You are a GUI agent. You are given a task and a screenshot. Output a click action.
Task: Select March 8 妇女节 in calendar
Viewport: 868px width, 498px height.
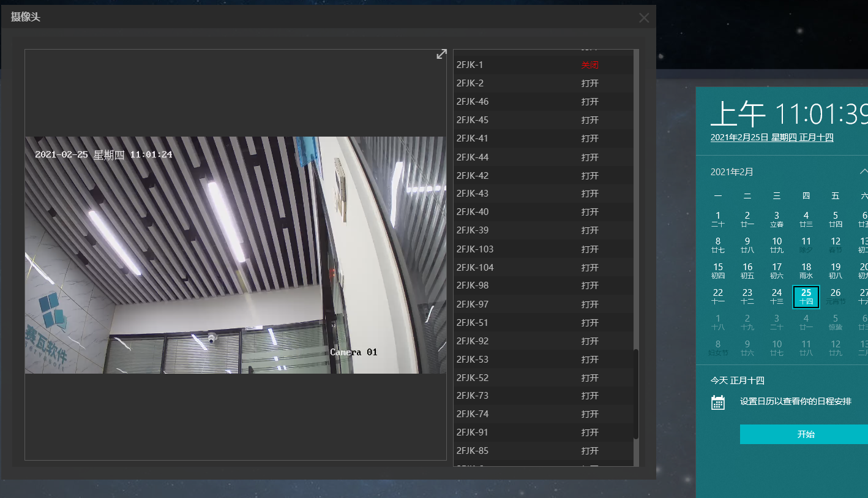[x=718, y=348]
